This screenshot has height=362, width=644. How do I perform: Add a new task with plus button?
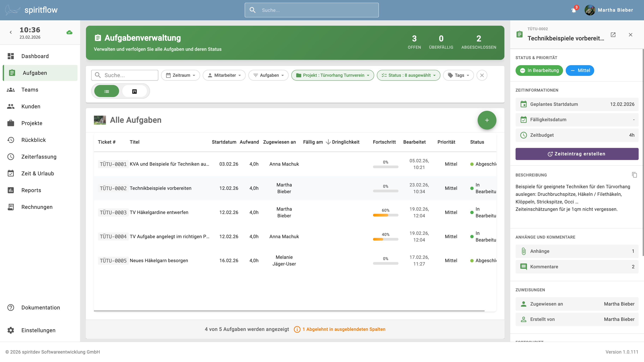click(487, 120)
